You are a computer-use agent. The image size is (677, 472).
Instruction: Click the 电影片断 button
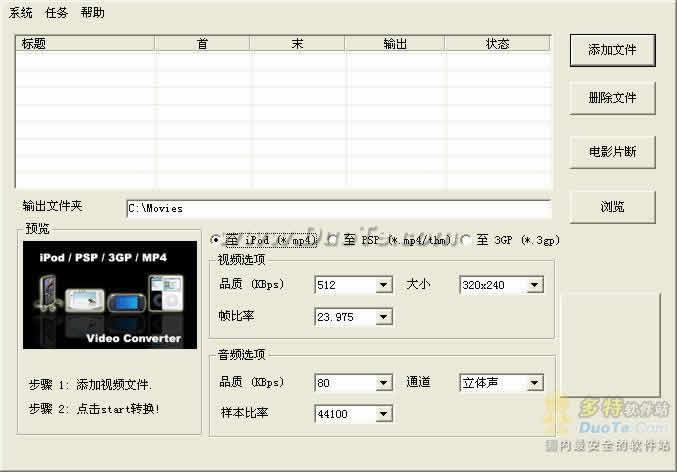click(612, 152)
